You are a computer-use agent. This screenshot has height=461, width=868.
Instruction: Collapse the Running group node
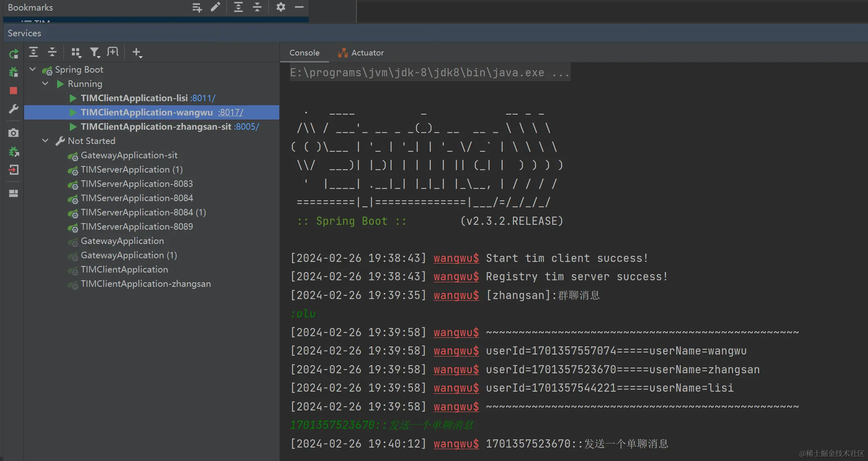click(x=45, y=84)
